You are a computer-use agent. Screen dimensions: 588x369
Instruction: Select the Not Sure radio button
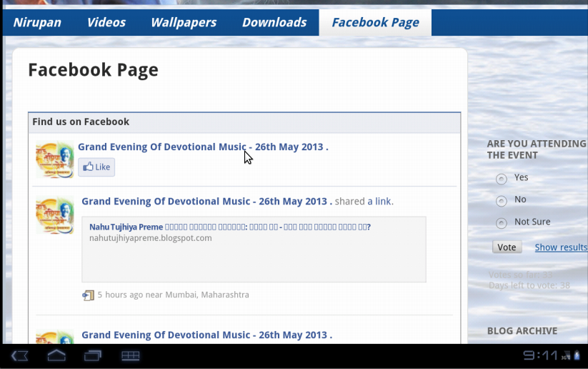pyautogui.click(x=502, y=223)
